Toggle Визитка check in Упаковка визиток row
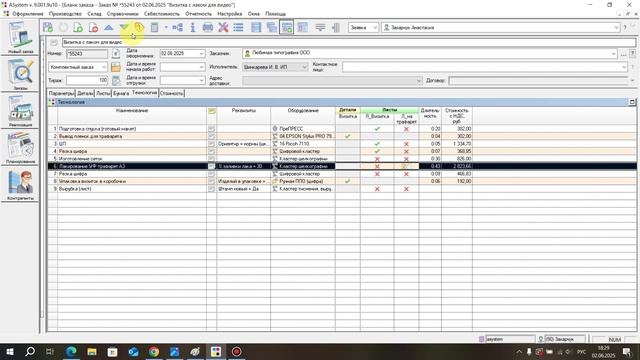 pos(348,181)
